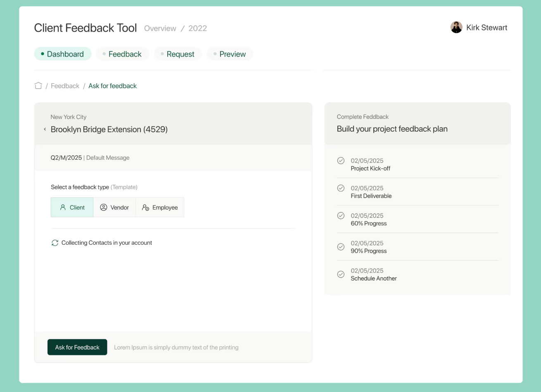This screenshot has width=541, height=392.
Task: Click the back chevron beside Brooklyn Bridge Extension
Action: pos(45,129)
